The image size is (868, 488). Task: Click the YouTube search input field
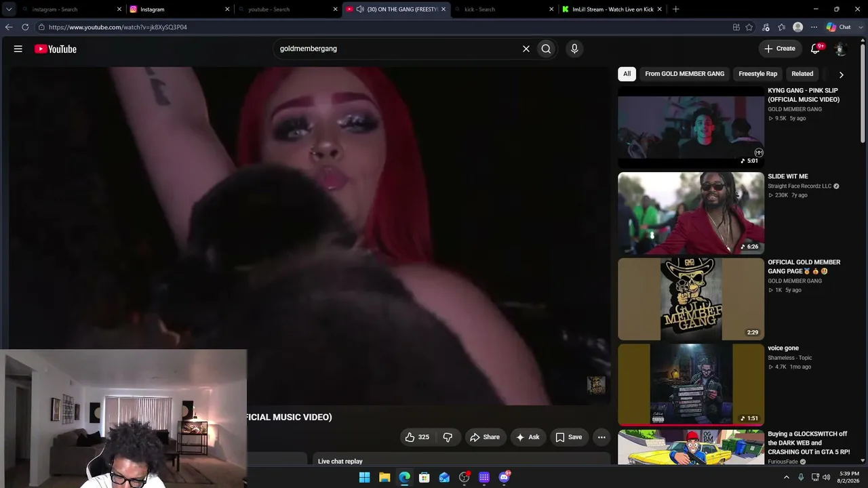pyautogui.click(x=397, y=49)
